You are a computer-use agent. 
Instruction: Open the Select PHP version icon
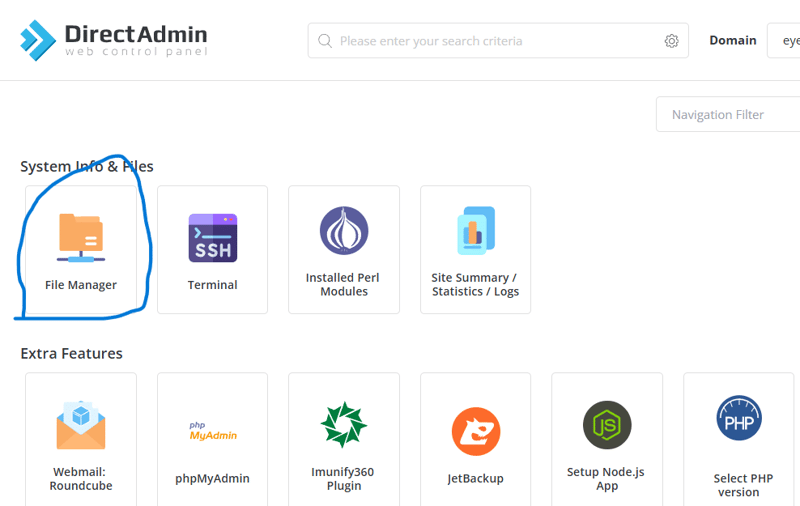click(x=739, y=418)
